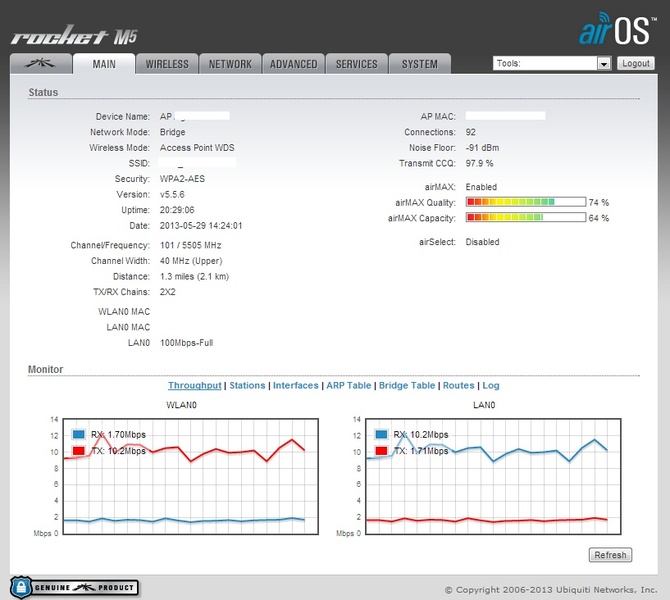Viewport: 670px width, 600px height.
Task: Click the airMAX 'Enabled' status
Action: point(481,187)
